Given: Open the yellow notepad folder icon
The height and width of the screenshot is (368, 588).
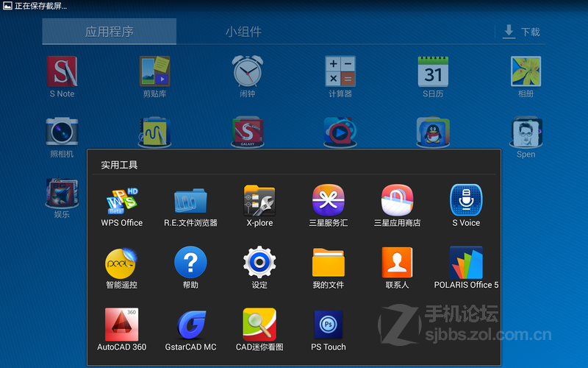Looking at the screenshot, I should pyautogui.click(x=154, y=132).
